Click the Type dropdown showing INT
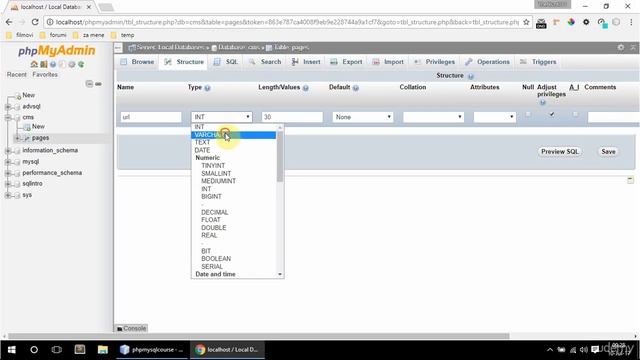This screenshot has width=640, height=360. pos(222,117)
